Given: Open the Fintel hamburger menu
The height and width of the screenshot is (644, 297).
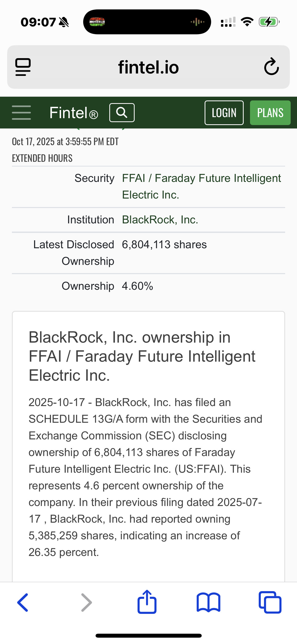Looking at the screenshot, I should click(x=21, y=113).
